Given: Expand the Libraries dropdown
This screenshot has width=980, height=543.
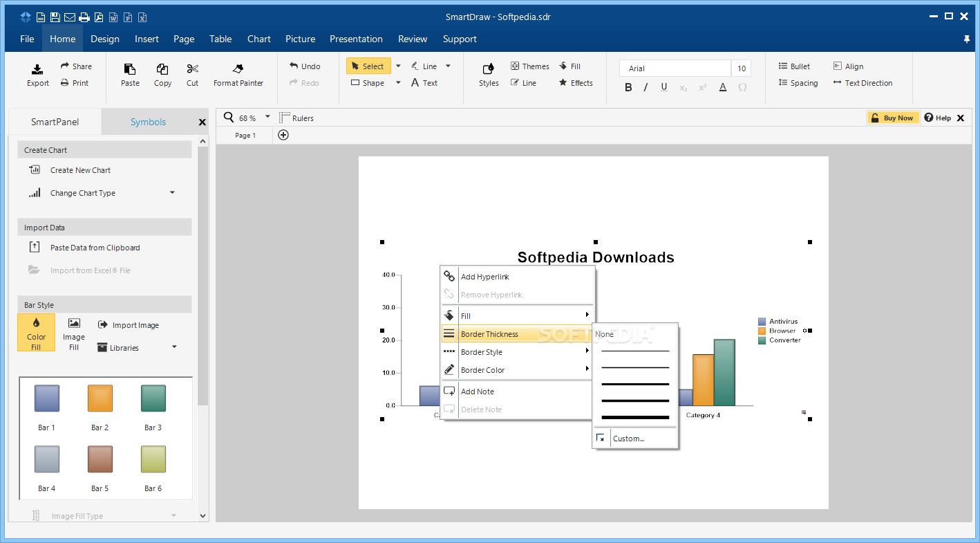Looking at the screenshot, I should point(174,347).
